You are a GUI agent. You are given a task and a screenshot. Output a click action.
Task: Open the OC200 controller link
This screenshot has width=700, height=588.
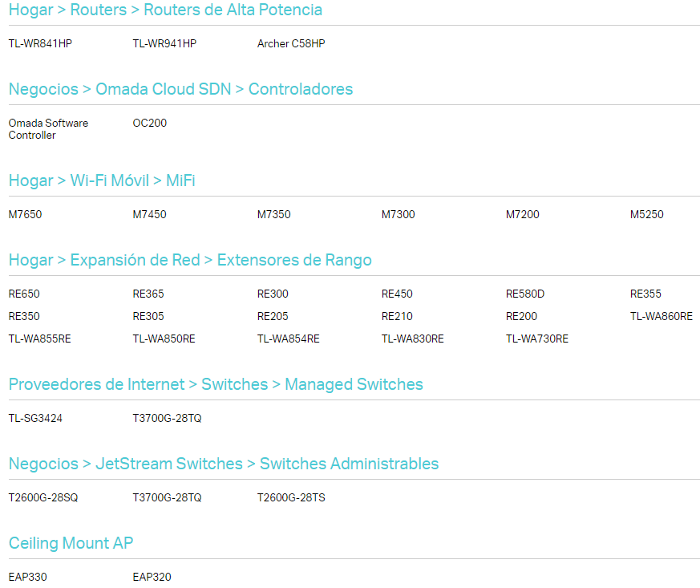[x=150, y=124]
